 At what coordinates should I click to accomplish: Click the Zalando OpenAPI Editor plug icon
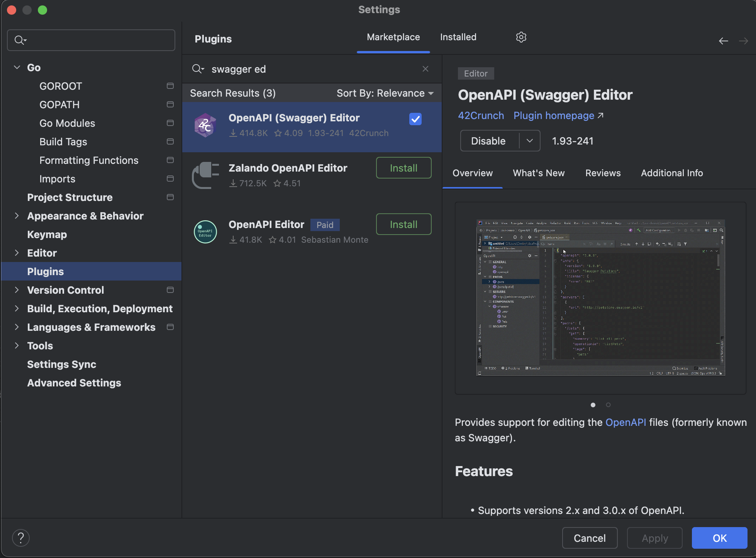coord(205,175)
